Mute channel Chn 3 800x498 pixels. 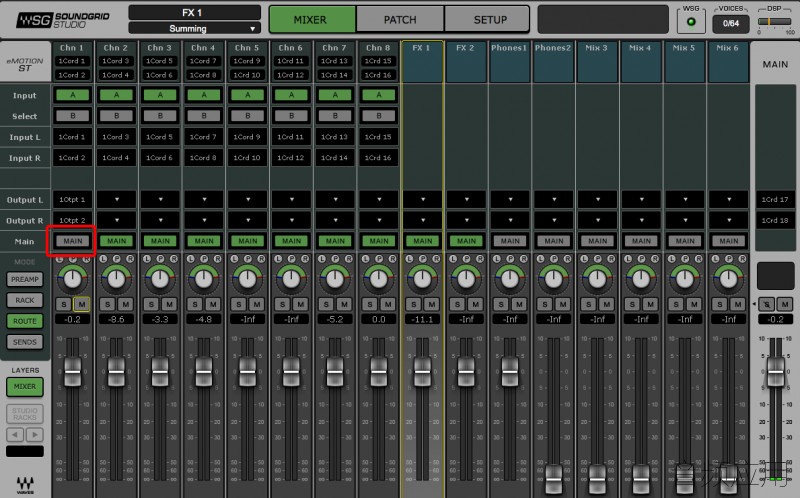tap(169, 305)
